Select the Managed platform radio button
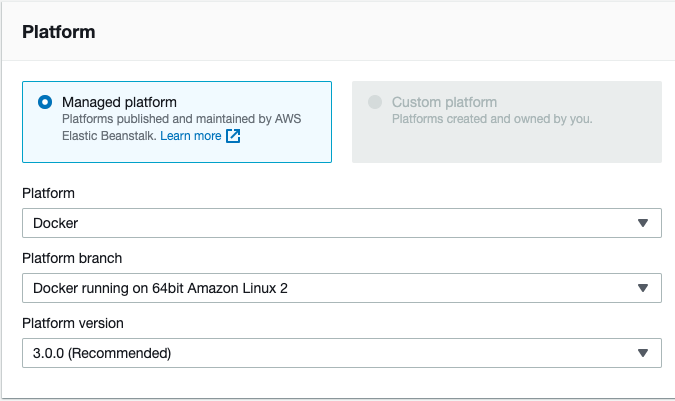The width and height of the screenshot is (675, 401). coord(44,102)
